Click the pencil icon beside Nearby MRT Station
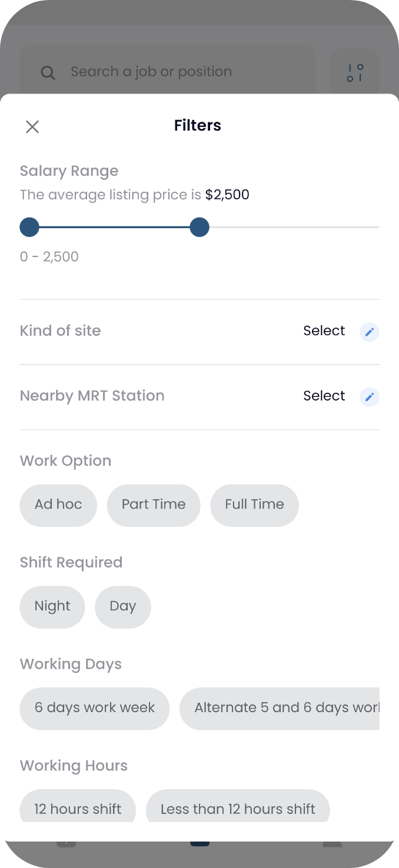399x868 pixels. pyautogui.click(x=370, y=397)
